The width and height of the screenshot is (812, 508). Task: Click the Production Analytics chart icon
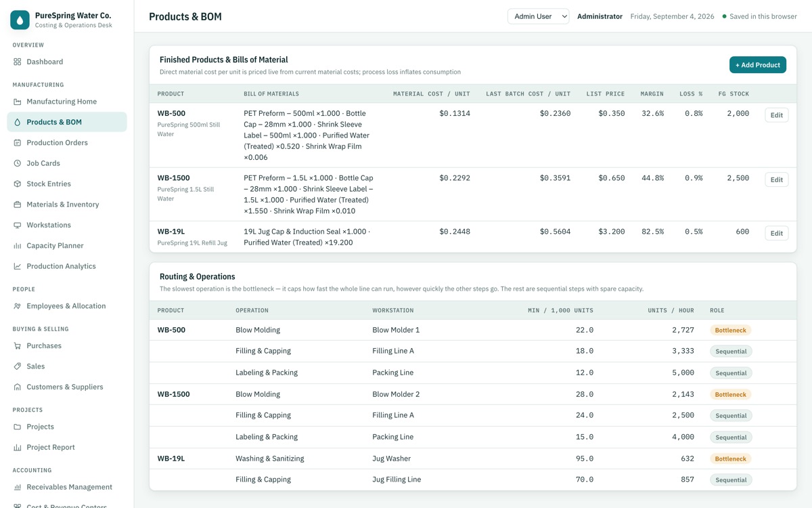18,266
